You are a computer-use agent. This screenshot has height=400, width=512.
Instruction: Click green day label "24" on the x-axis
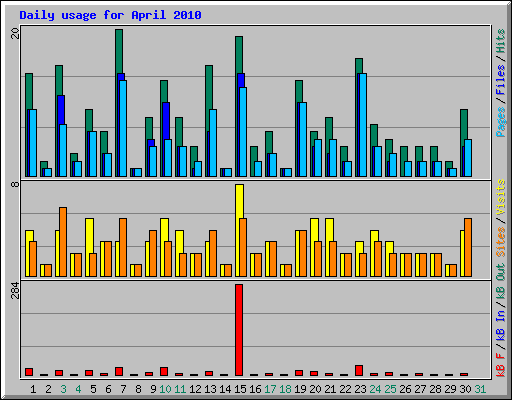(x=375, y=389)
